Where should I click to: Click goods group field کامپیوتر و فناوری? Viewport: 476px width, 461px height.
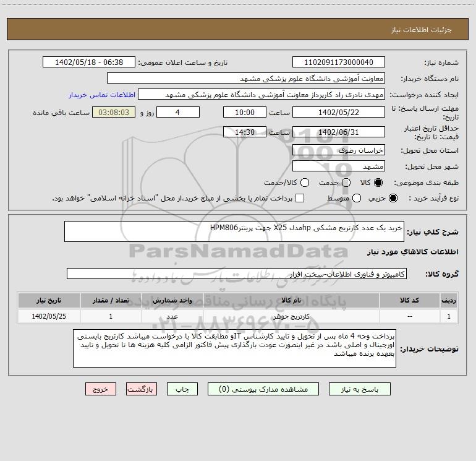point(237,274)
